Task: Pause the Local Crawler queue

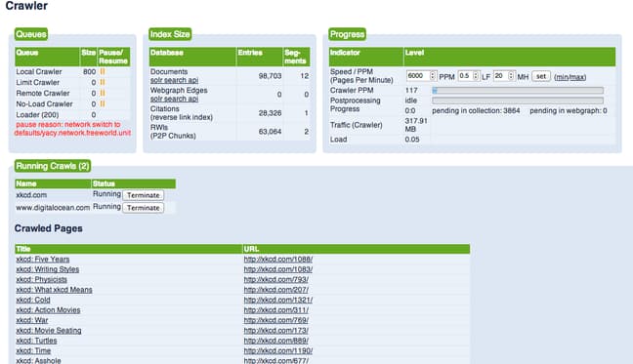Action: click(103, 71)
